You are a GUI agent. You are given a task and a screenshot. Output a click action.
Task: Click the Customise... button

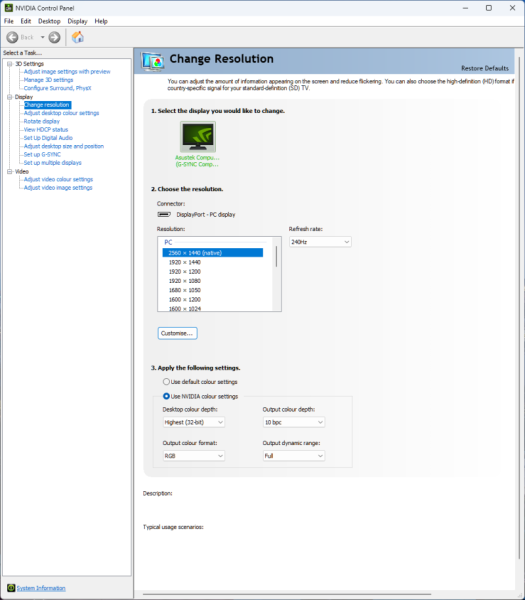pyautogui.click(x=178, y=333)
